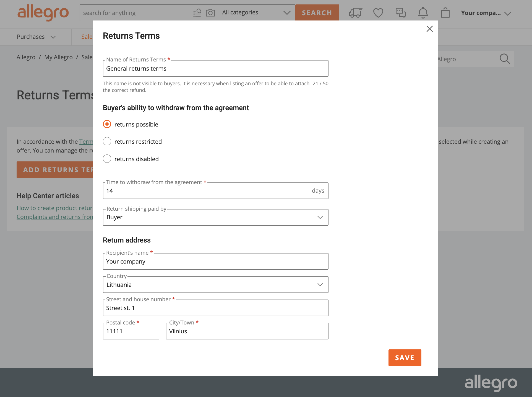Viewport: 532px width, 397px height.
Task: Open the Country dropdown
Action: coord(216,285)
